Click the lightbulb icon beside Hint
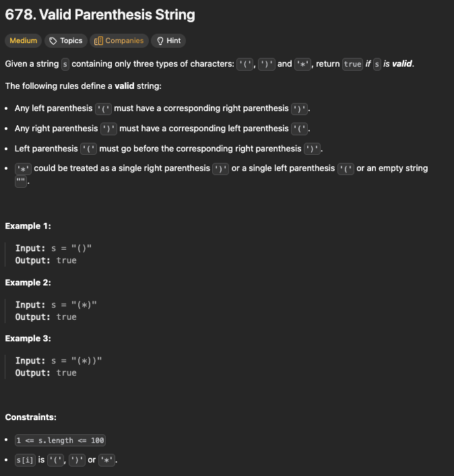Image resolution: width=454 pixels, height=476 pixels. [160, 41]
